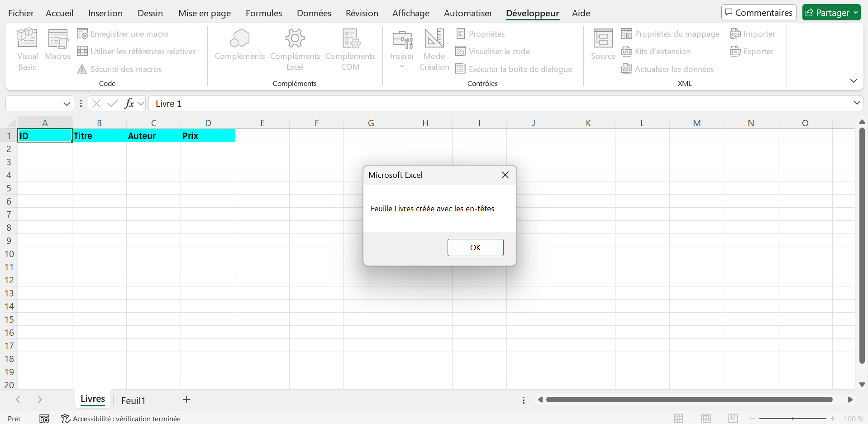Click the zoom slider handle
868x424 pixels.
[x=793, y=419]
